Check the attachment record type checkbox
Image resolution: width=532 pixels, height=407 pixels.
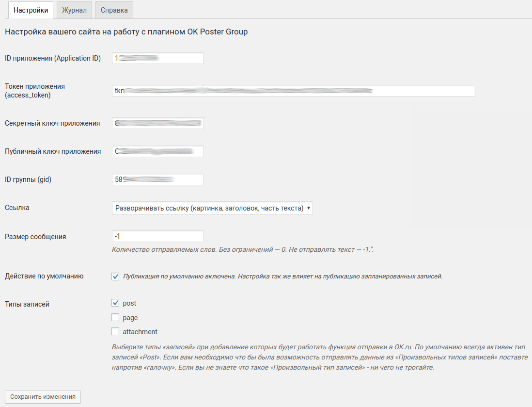tap(115, 331)
